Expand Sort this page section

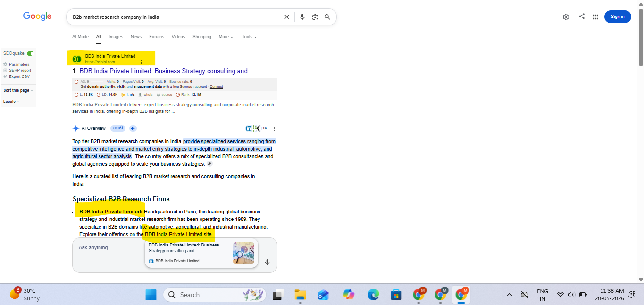(x=18, y=90)
